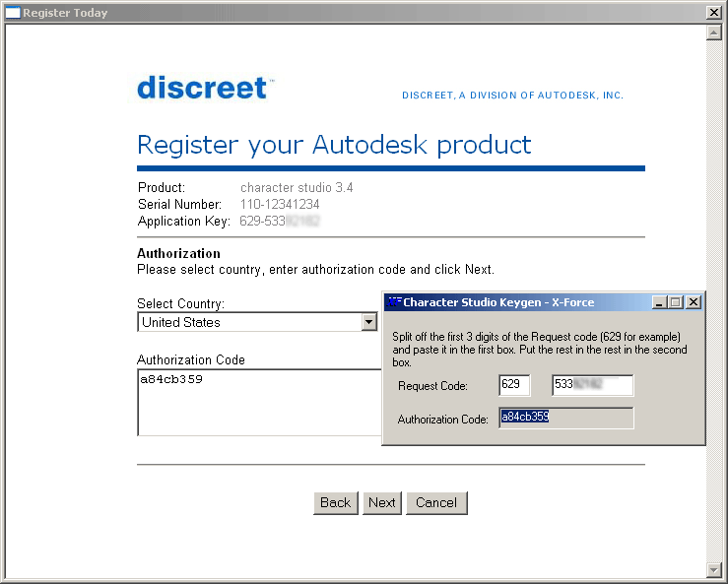This screenshot has width=728, height=584.
Task: Close the Character Studio Keygen window
Action: (694, 302)
